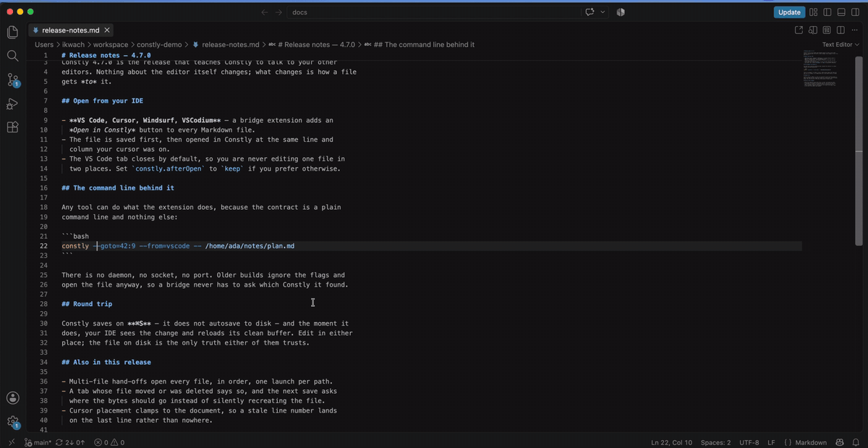Screen dimensions: 868x448
Task: Open the Run and Debug view
Action: click(x=12, y=103)
